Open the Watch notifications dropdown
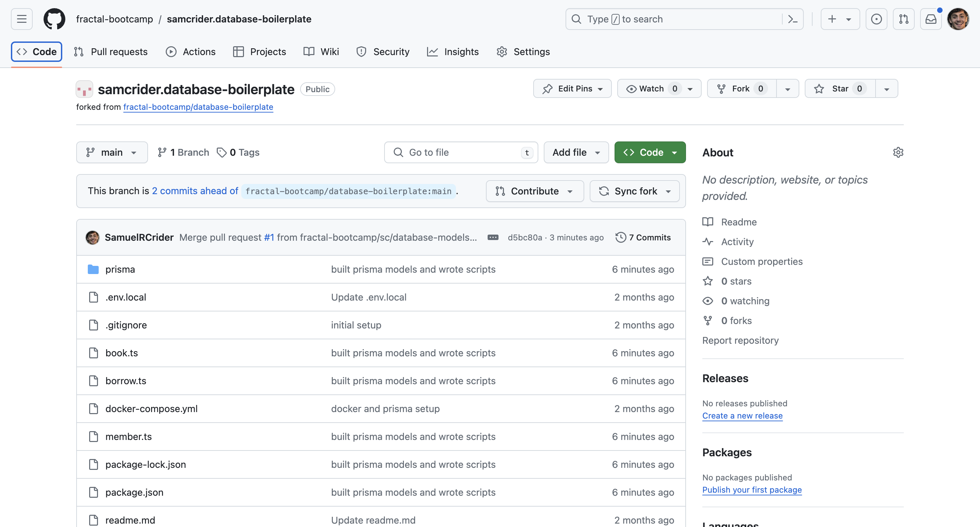Image resolution: width=980 pixels, height=527 pixels. [659, 89]
